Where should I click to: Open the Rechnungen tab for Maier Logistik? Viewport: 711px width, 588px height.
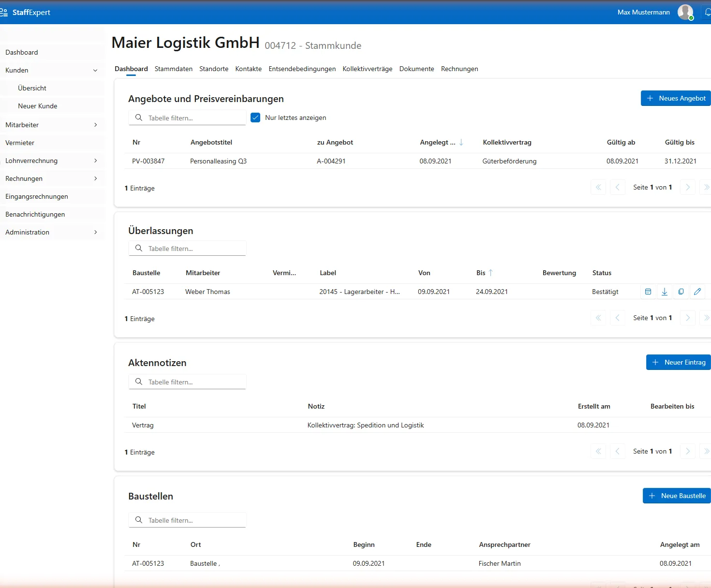459,69
